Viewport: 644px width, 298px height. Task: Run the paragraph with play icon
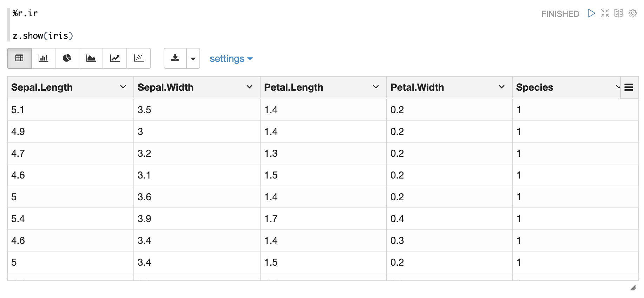(x=592, y=13)
